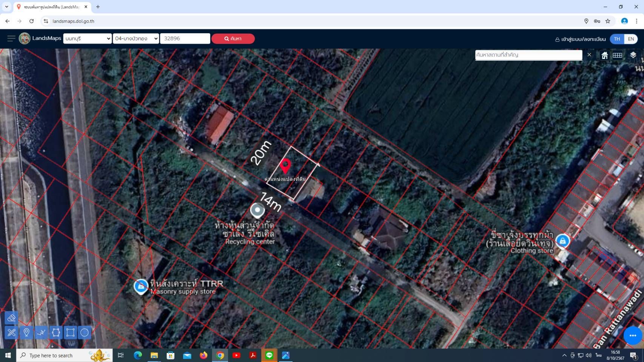This screenshot has width=644, height=362.
Task: Bookmark this page with star icon
Action: (608, 21)
